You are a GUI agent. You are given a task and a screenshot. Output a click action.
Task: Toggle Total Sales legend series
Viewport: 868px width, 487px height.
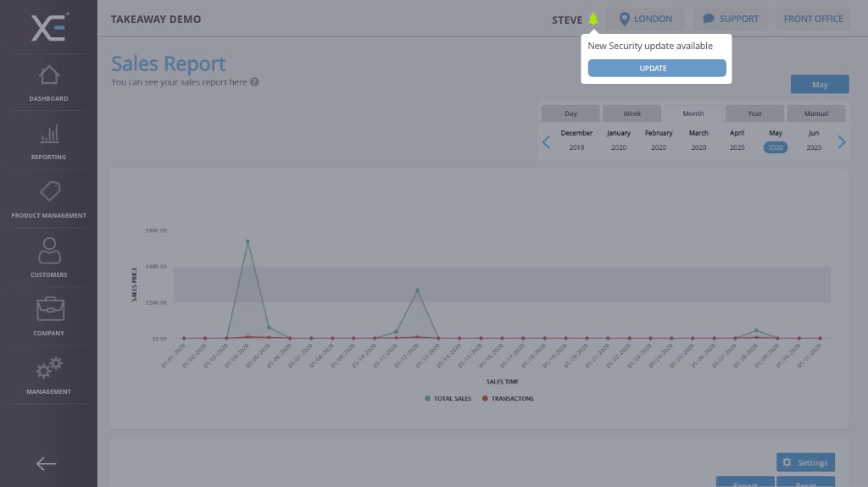tap(448, 398)
